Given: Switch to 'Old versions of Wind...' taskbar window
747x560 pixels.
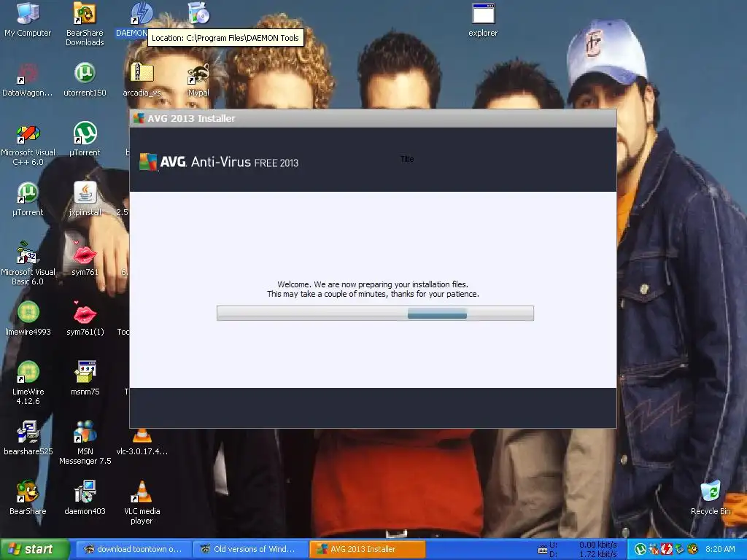Looking at the screenshot, I should [x=249, y=549].
